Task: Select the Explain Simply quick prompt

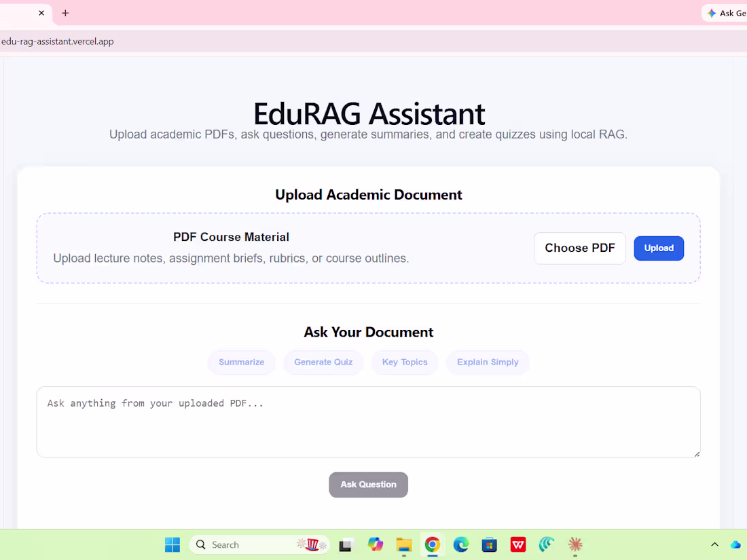Action: point(488,362)
